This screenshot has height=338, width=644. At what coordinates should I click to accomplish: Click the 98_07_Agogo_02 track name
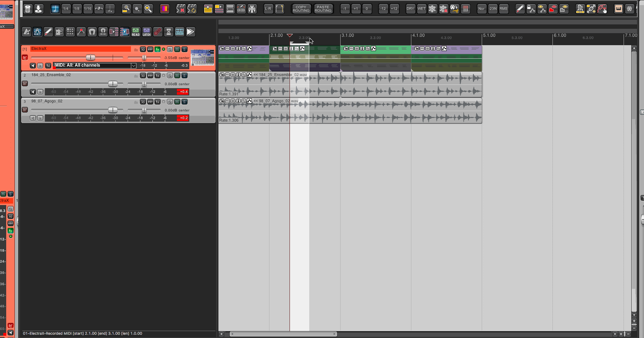pos(47,101)
